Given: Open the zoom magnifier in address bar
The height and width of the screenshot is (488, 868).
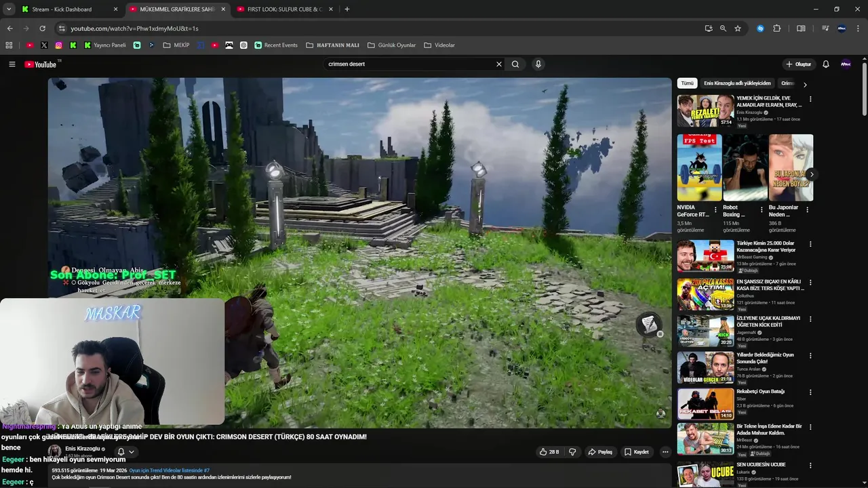Looking at the screenshot, I should pos(723,28).
